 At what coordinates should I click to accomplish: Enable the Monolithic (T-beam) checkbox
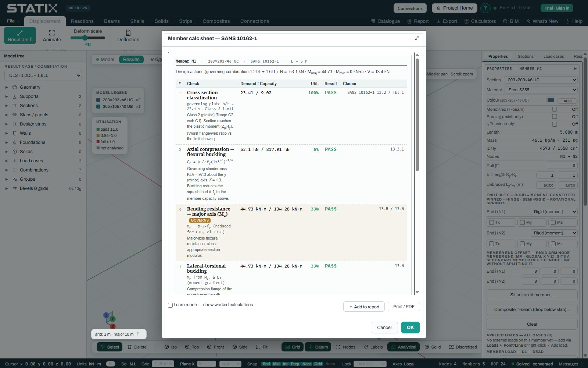pos(555,109)
